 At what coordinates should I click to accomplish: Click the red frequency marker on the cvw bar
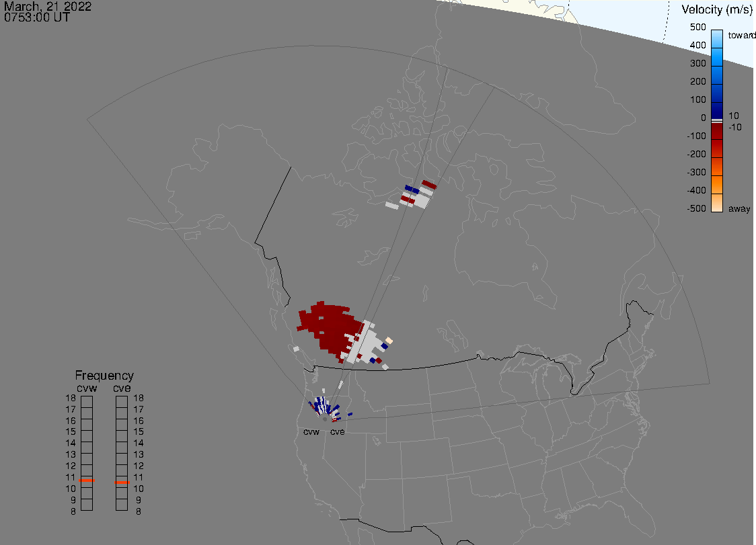[87, 480]
